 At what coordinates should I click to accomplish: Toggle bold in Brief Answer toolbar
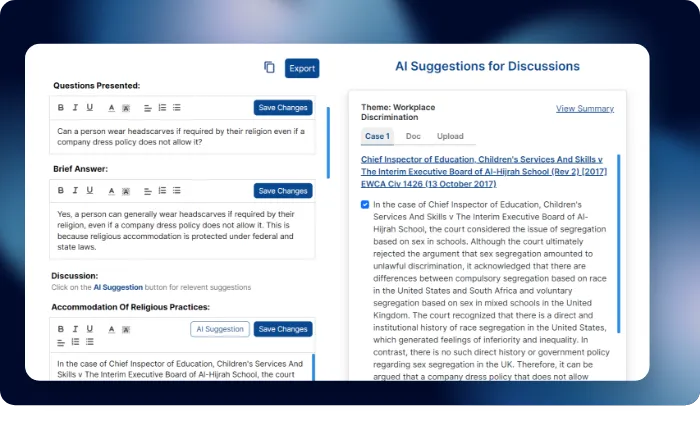pos(61,190)
